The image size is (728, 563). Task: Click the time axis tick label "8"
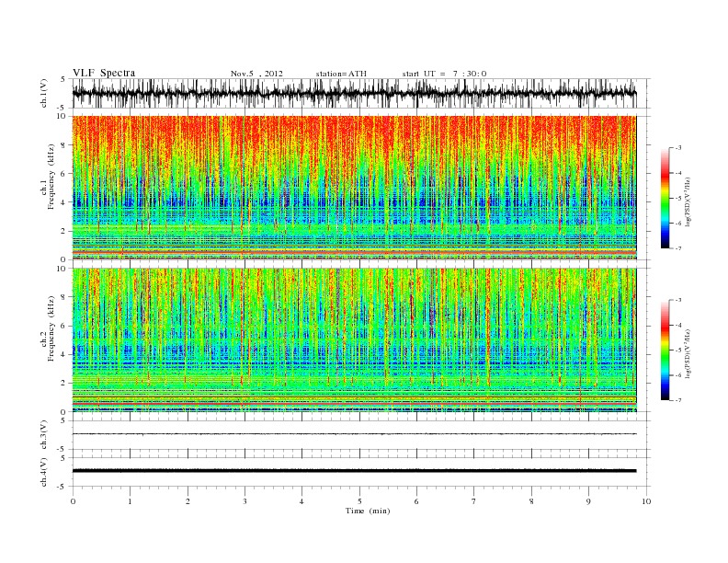point(531,501)
